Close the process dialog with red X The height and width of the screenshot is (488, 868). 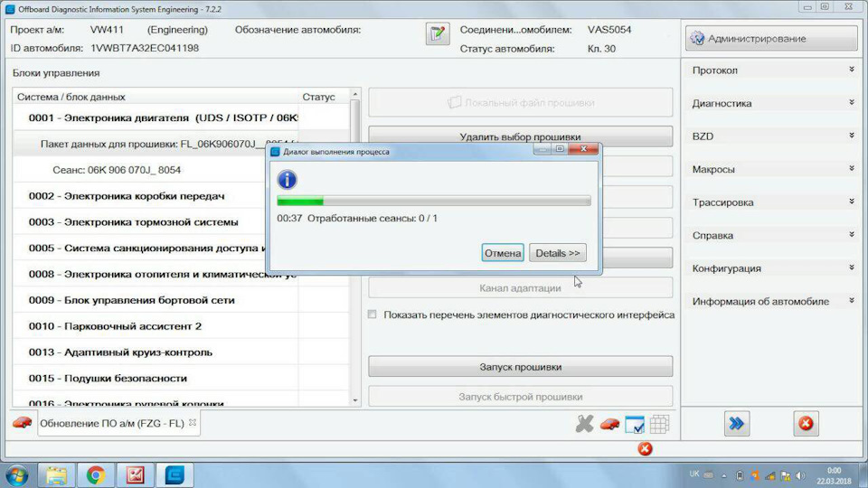[x=583, y=149]
